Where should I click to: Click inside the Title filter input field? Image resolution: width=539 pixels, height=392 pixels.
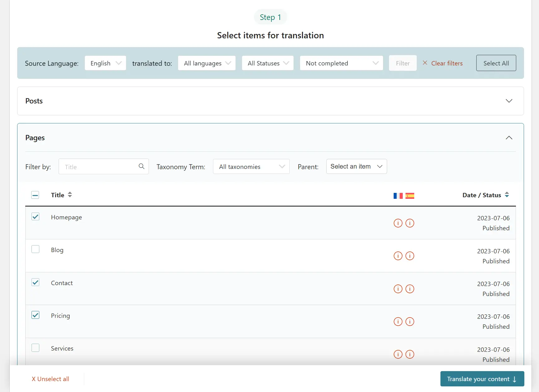click(x=97, y=166)
